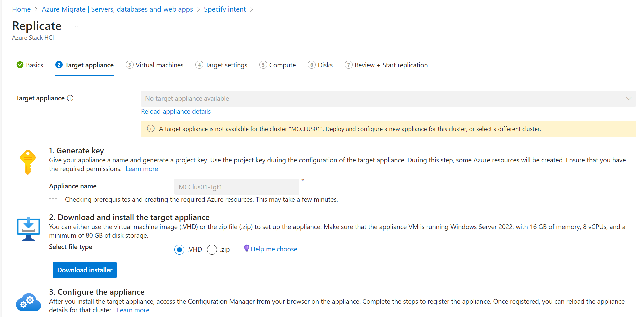
Task: Click the Download installer button
Action: (85, 270)
